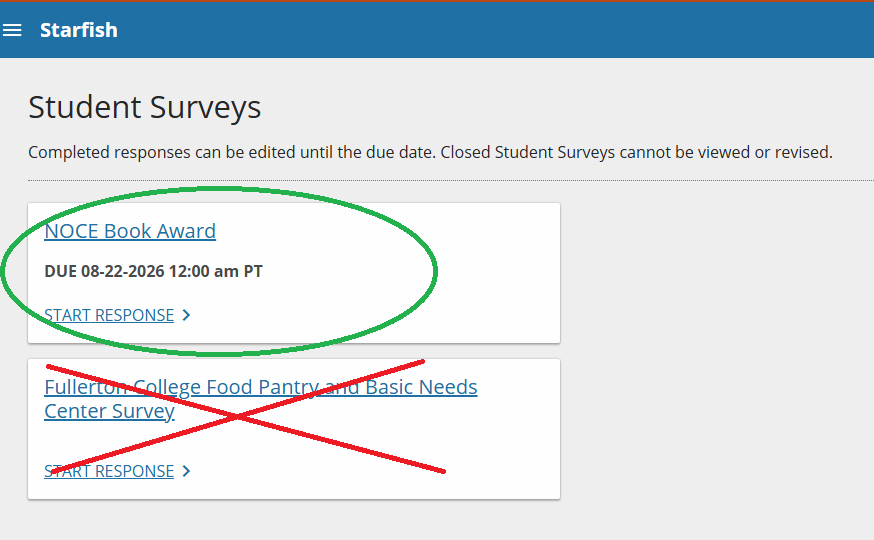This screenshot has width=874, height=540.
Task: Click the orange strip atop the page
Action: pos(437,1)
